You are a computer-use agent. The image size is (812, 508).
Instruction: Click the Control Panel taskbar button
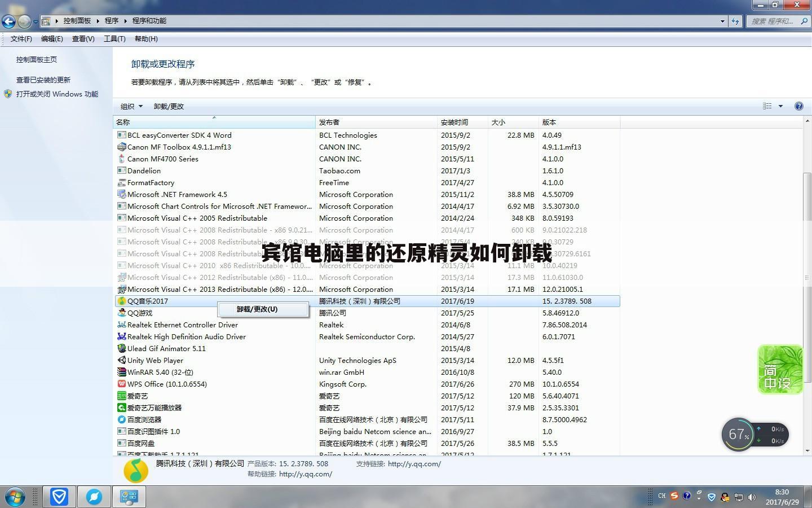[x=129, y=497]
